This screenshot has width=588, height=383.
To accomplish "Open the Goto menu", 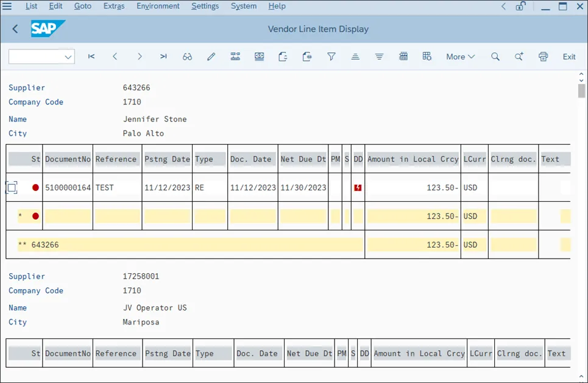I will (82, 6).
